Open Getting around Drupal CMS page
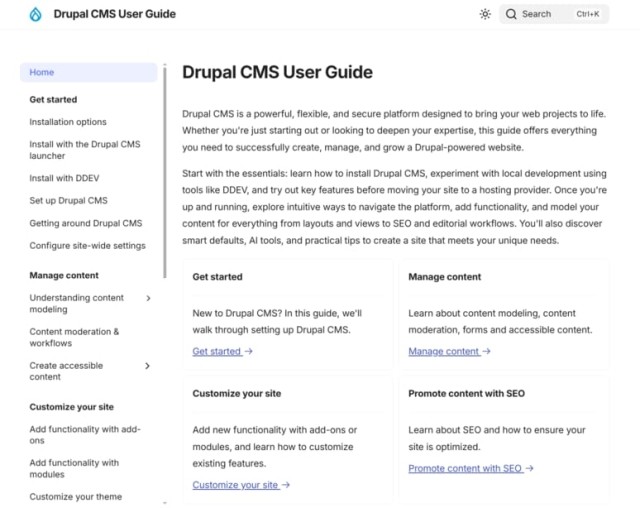640x508 pixels. click(x=86, y=223)
